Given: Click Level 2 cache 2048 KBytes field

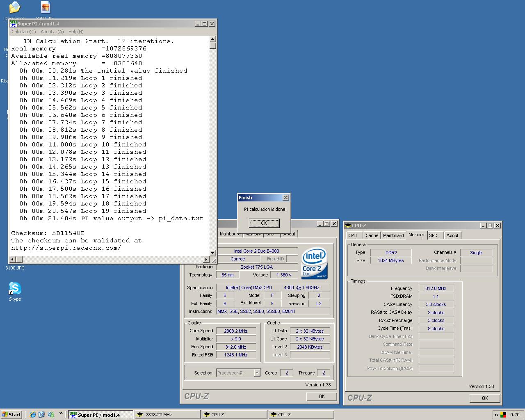Looking at the screenshot, I should pyautogui.click(x=310, y=347).
